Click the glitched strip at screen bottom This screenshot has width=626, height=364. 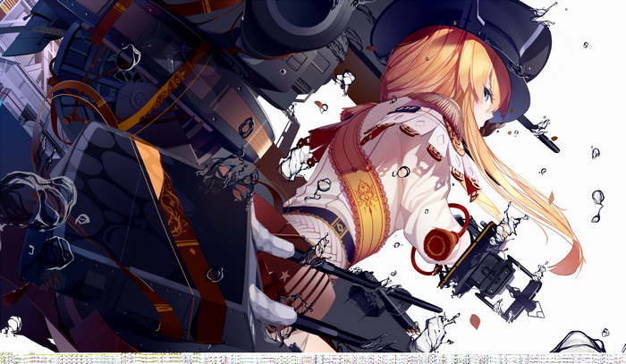(x=313, y=358)
